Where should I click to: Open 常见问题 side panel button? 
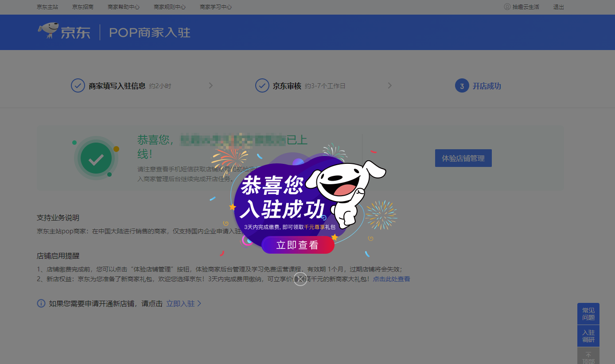click(x=588, y=314)
